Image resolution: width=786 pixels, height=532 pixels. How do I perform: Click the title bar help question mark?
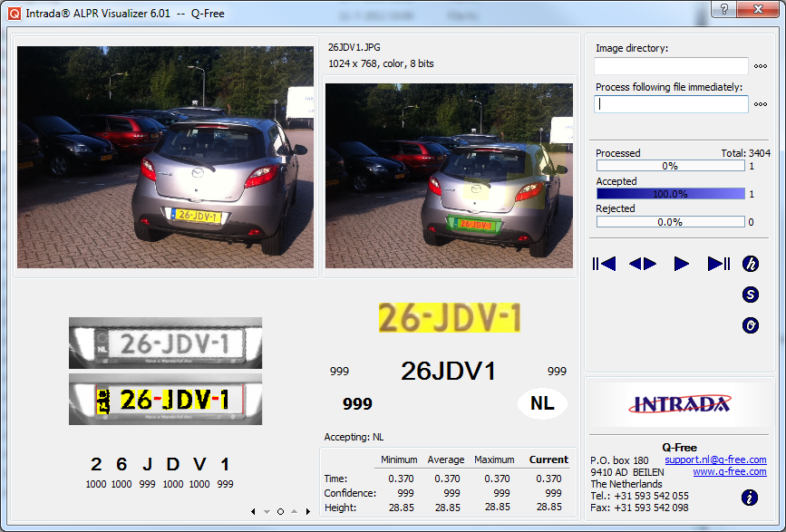pos(724,9)
